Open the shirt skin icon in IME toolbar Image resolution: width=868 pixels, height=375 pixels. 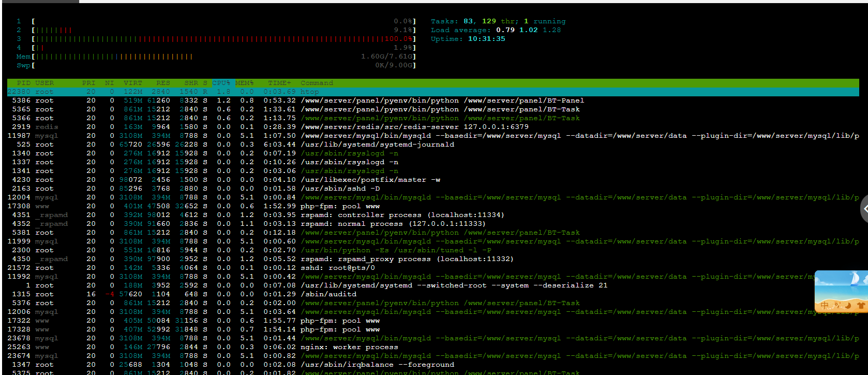pyautogui.click(x=860, y=306)
